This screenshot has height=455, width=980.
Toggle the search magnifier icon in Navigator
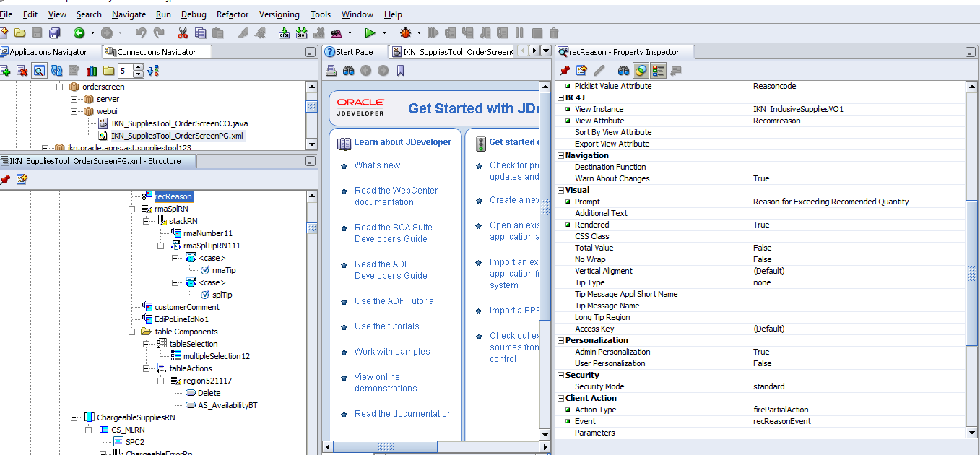tap(39, 70)
